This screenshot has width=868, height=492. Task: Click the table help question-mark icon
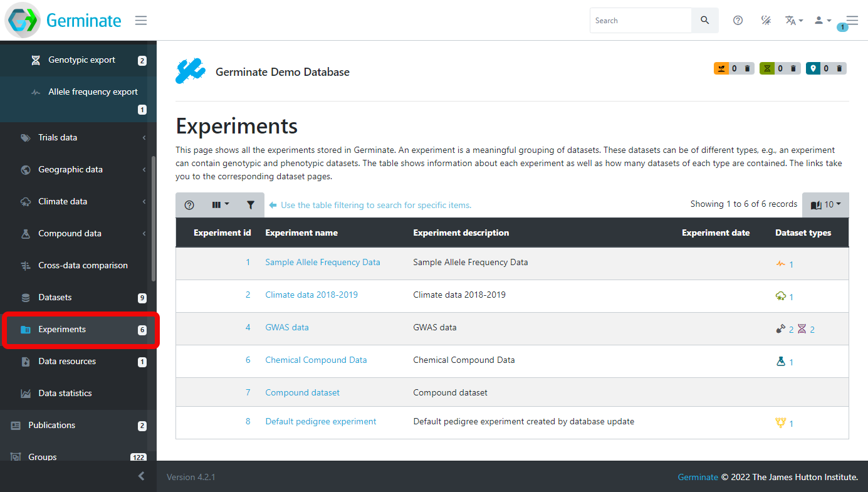(x=189, y=205)
